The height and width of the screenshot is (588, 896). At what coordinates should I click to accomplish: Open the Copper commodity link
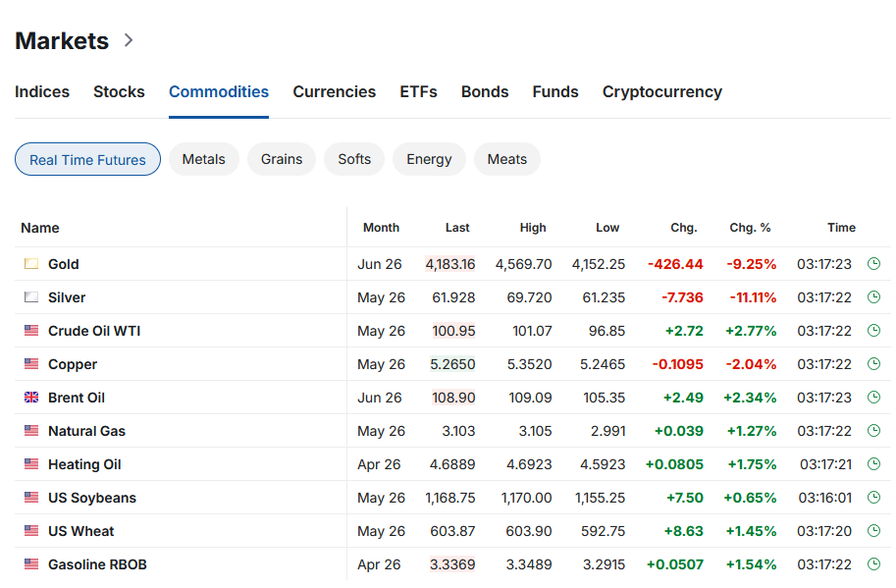click(x=73, y=364)
